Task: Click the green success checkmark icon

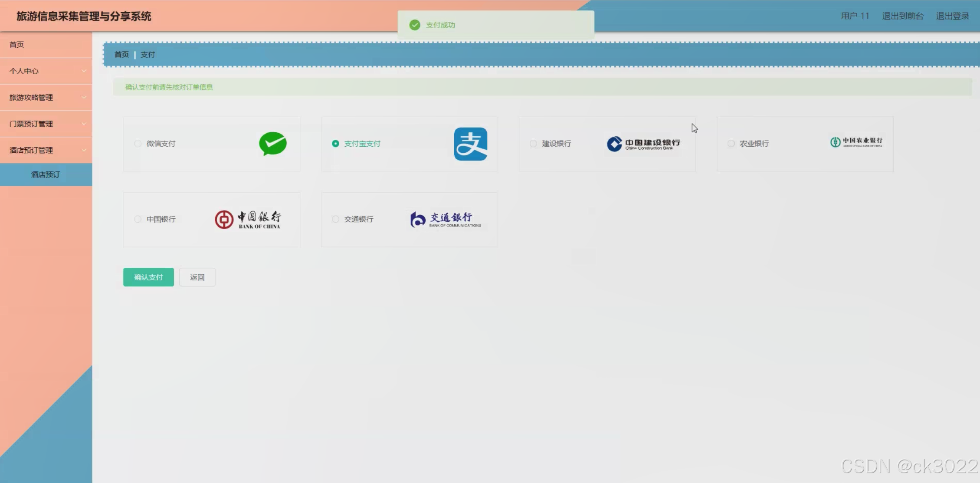Action: tap(415, 25)
